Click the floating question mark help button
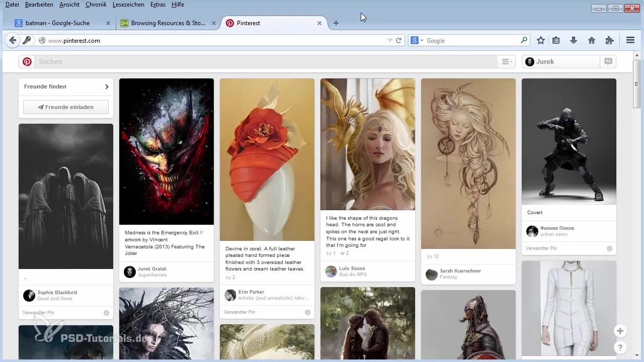The height and width of the screenshot is (362, 644). coord(620,347)
